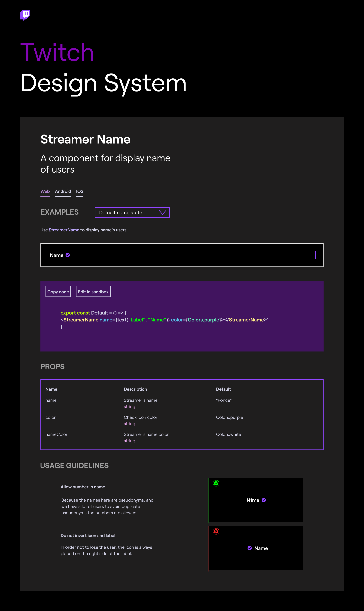Click the Description column header

tap(135, 389)
